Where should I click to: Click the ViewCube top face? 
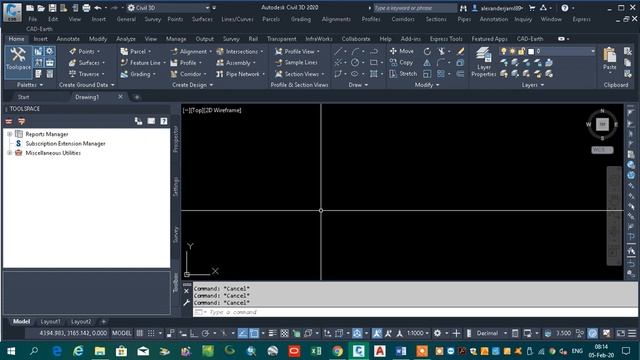602,124
